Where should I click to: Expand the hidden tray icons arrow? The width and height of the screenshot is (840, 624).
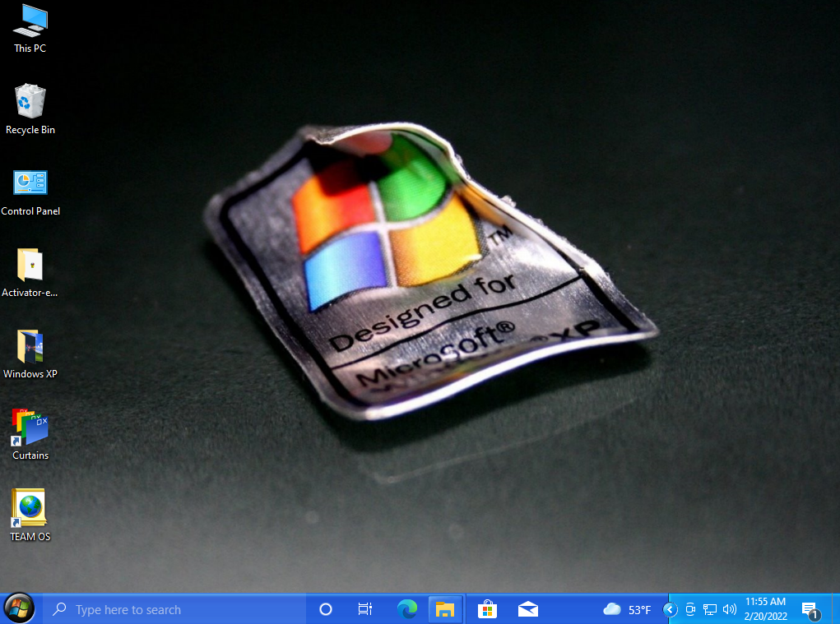pos(670,609)
